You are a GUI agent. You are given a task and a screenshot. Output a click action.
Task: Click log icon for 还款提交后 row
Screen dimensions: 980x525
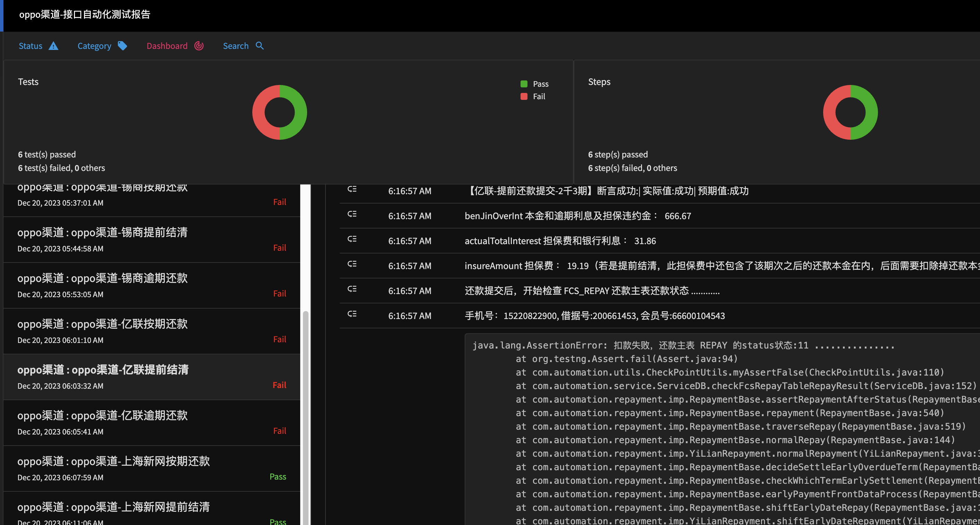point(352,289)
